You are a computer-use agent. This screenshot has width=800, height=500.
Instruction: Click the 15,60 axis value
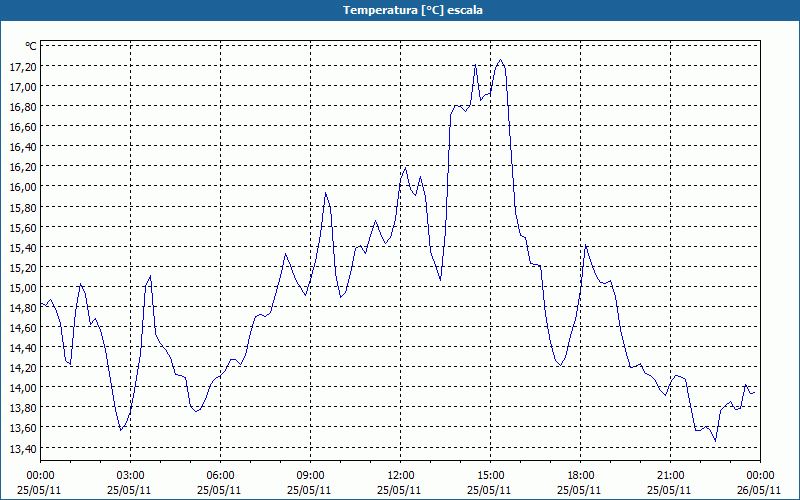pos(23,227)
